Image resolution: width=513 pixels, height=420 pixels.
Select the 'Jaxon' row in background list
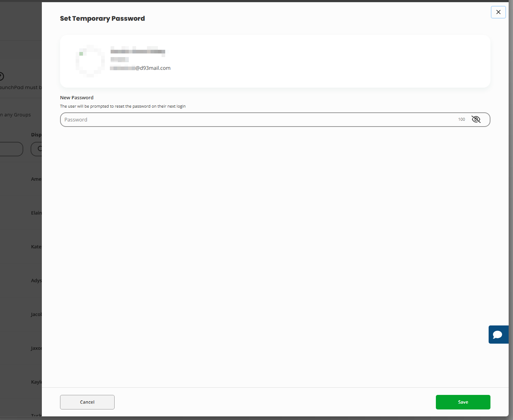(36, 348)
